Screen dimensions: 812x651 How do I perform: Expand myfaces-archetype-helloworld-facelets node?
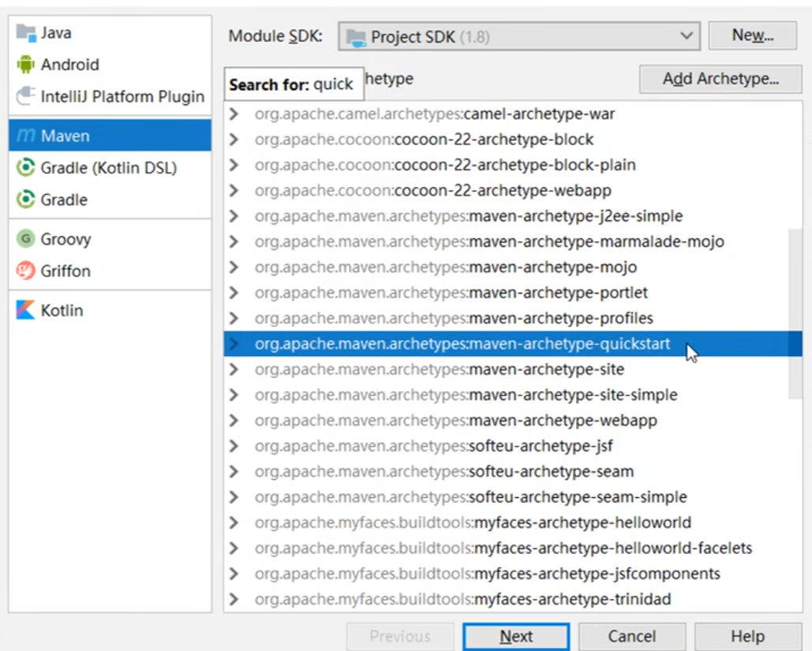click(234, 548)
